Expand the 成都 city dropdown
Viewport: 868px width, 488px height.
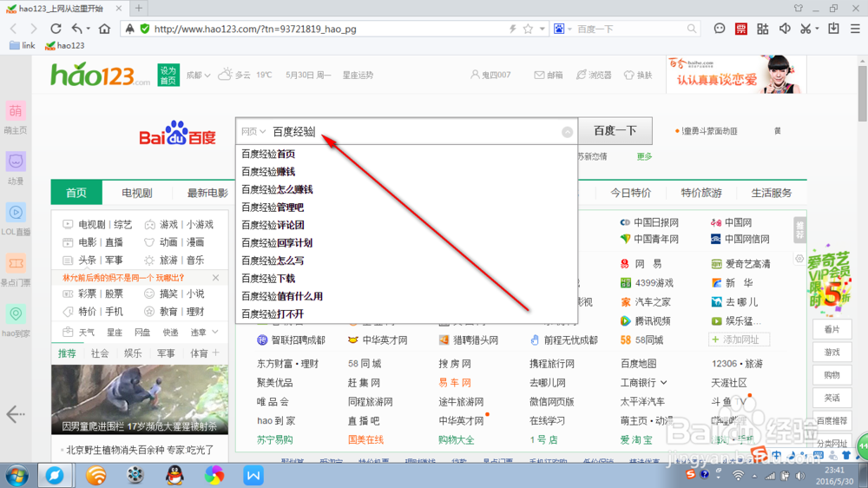tap(198, 75)
